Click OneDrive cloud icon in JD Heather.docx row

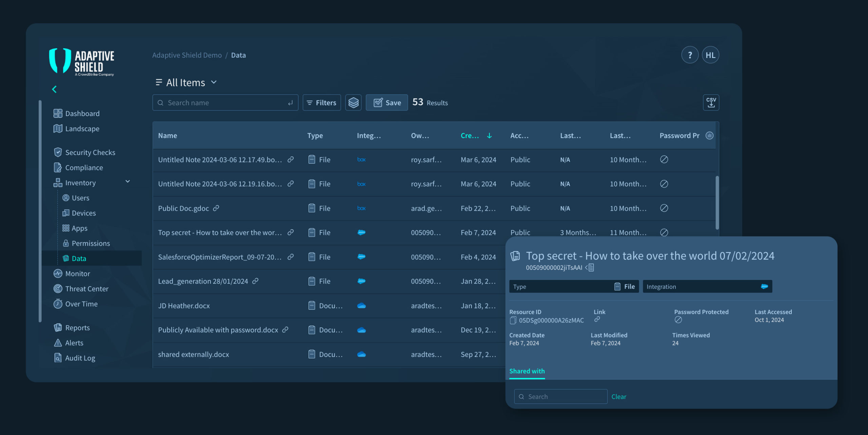(x=361, y=306)
